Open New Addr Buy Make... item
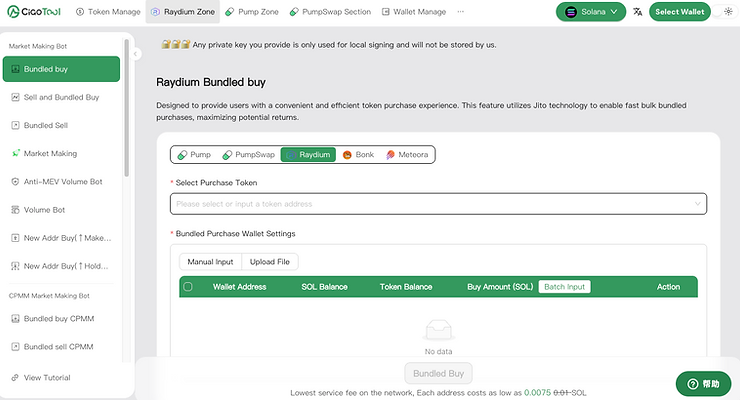The width and height of the screenshot is (740, 400). click(x=61, y=238)
